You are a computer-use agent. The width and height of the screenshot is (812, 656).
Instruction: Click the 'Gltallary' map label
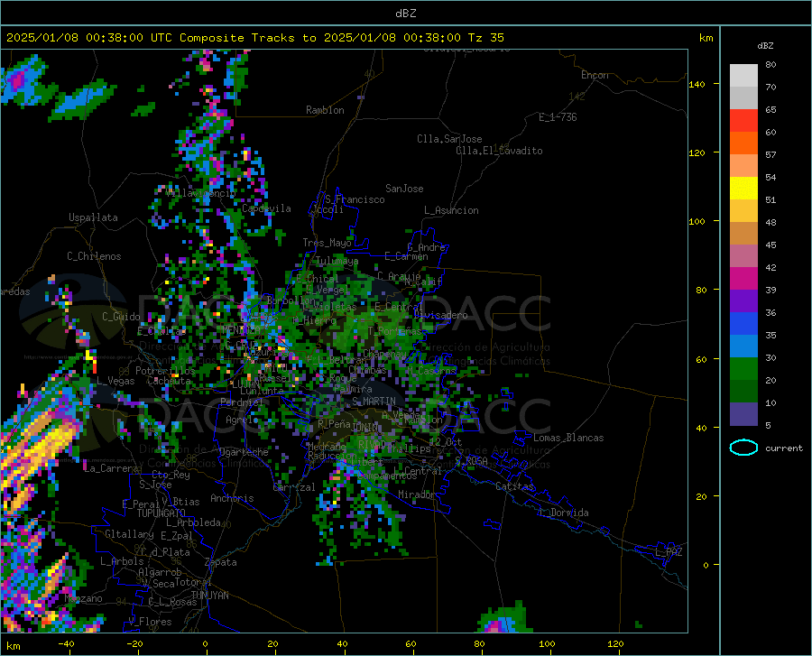coord(129,534)
